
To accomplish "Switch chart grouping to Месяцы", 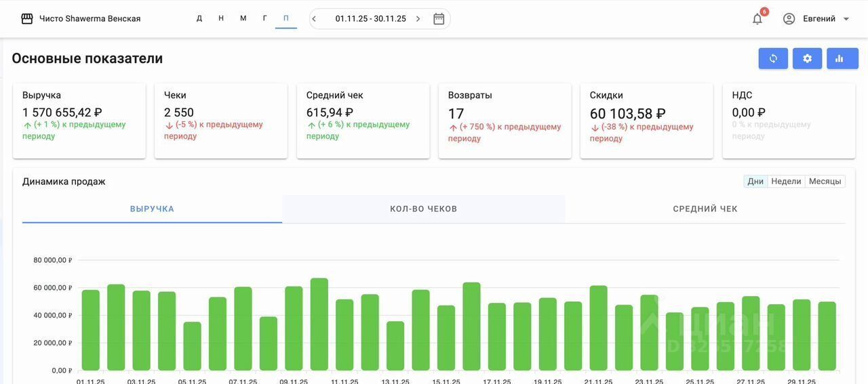I will [825, 182].
